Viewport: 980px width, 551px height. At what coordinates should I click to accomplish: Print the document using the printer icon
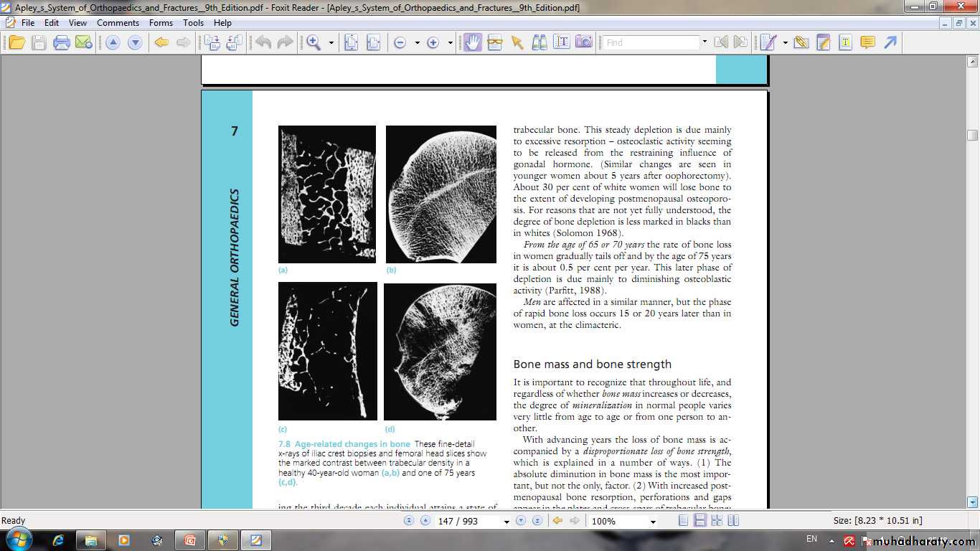click(62, 43)
